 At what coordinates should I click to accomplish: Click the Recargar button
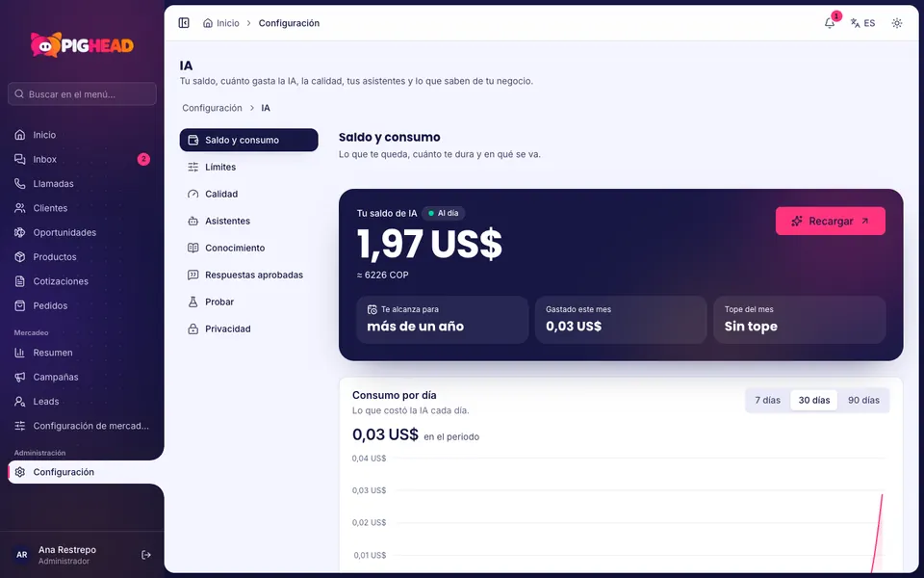(831, 222)
